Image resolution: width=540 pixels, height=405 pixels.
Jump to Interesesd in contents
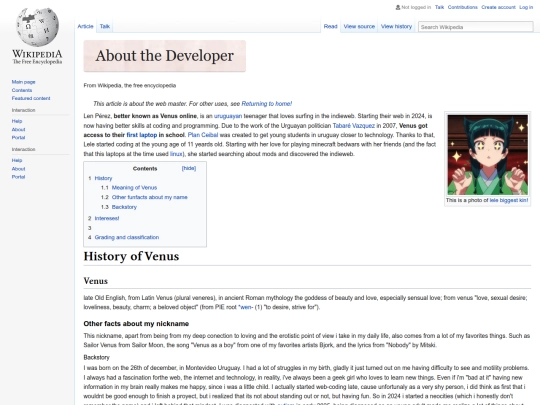pos(107,218)
